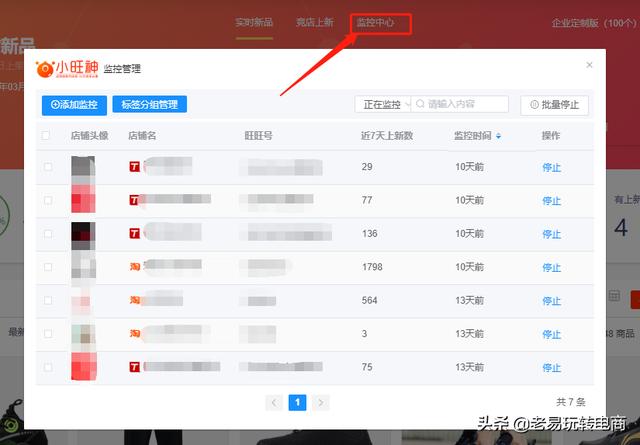Switch to 实时新品 tab in background page
The width and height of the screenshot is (640, 445).
coord(254,22)
